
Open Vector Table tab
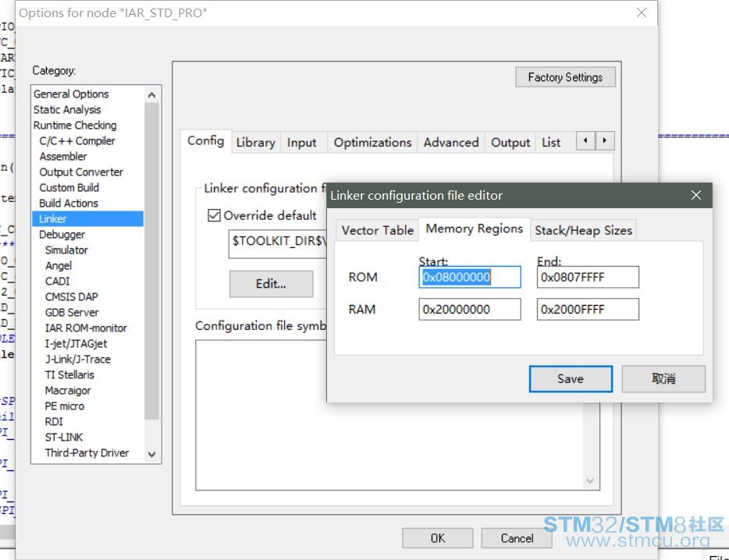point(377,230)
